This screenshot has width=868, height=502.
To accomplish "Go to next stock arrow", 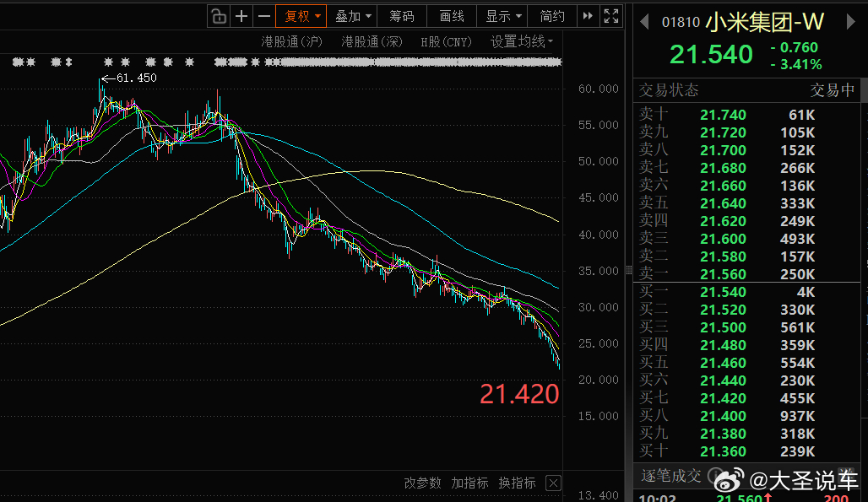I will click(851, 22).
